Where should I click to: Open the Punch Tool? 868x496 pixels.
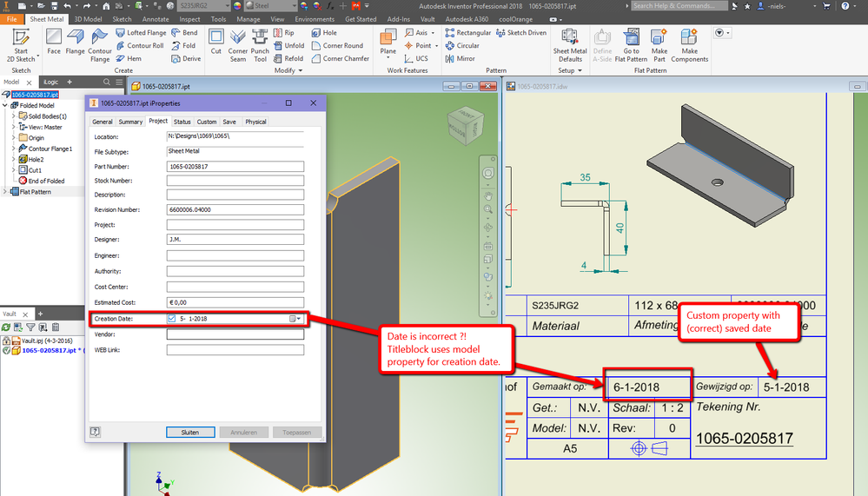point(260,45)
